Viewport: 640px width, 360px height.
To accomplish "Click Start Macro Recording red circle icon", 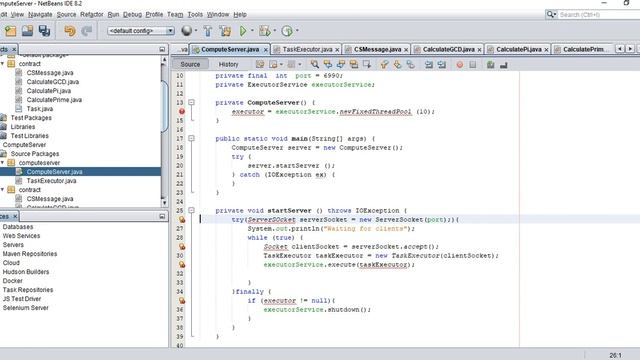I will coord(460,64).
